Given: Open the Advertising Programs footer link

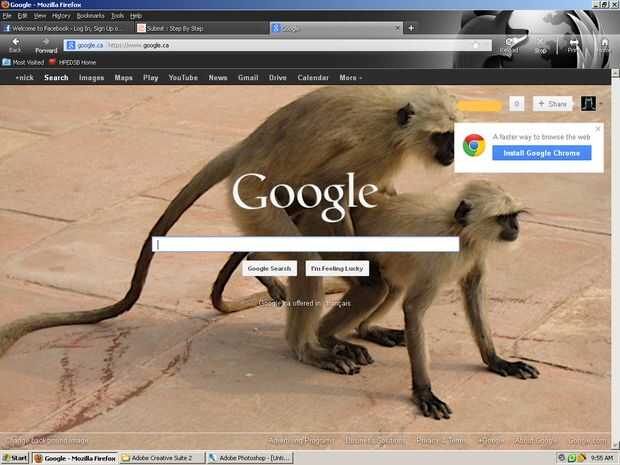Looking at the screenshot, I should pos(302,440).
